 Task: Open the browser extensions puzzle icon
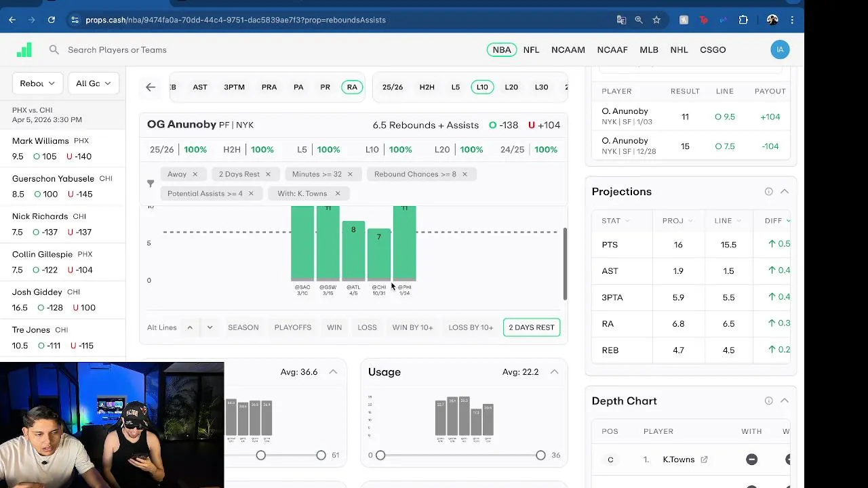[743, 20]
